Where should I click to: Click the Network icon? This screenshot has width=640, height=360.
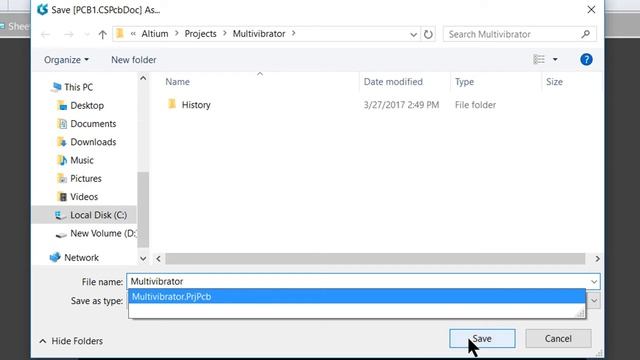coord(55,258)
